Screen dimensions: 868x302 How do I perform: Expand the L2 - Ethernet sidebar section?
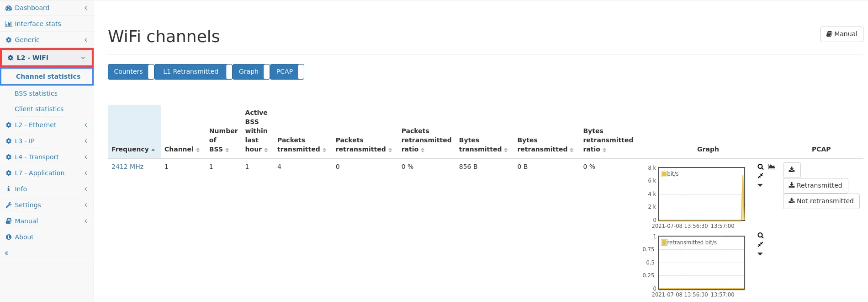point(36,125)
